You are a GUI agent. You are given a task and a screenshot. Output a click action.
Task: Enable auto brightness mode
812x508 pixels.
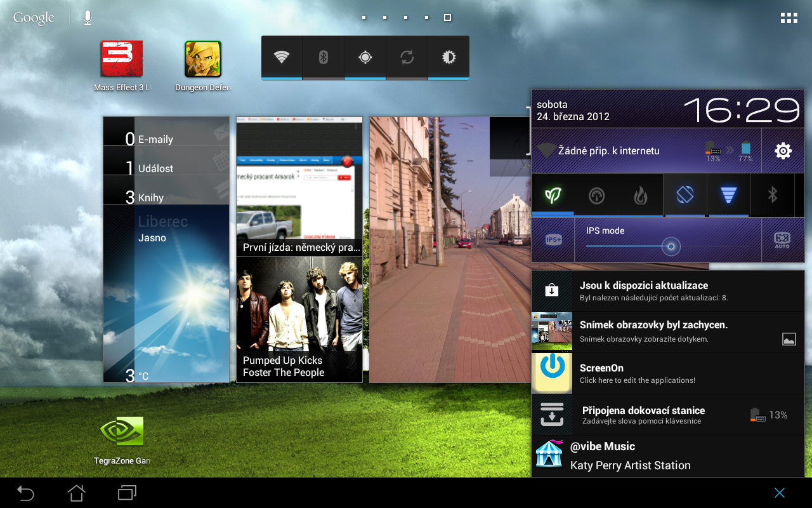(782, 239)
